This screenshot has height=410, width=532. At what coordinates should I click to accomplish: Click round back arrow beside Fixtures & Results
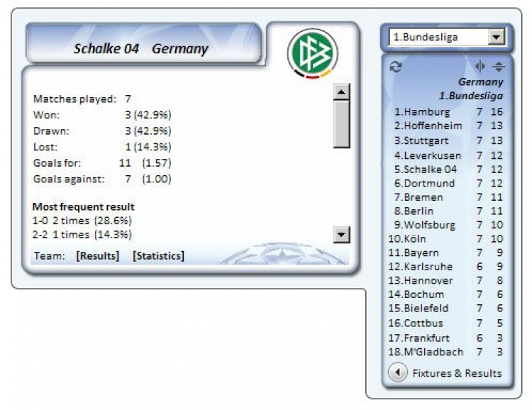point(398,372)
